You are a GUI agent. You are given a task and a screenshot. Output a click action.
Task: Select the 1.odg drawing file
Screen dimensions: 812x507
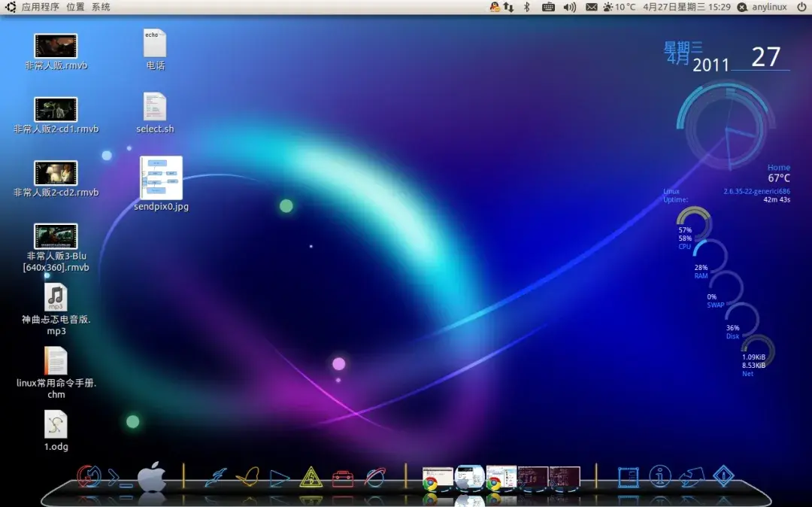[56, 430]
